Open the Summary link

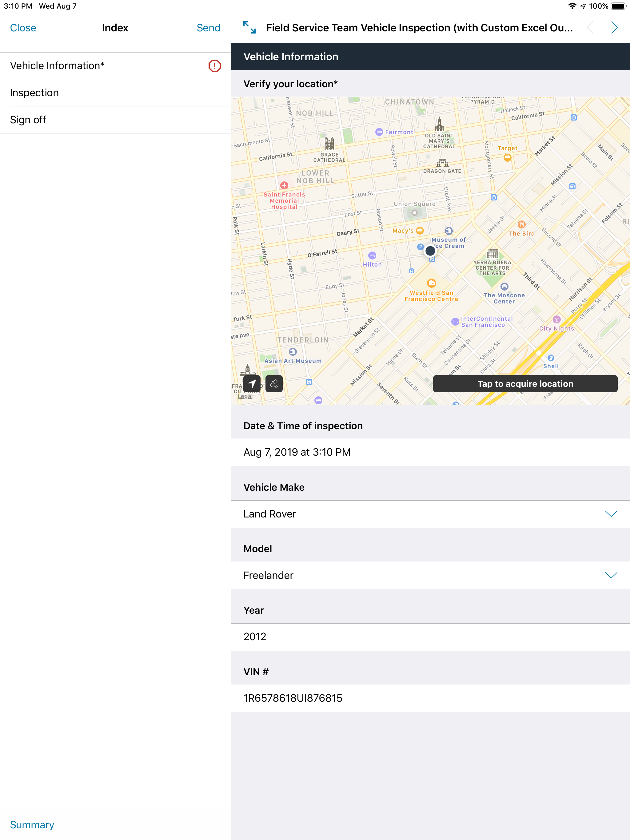32,824
